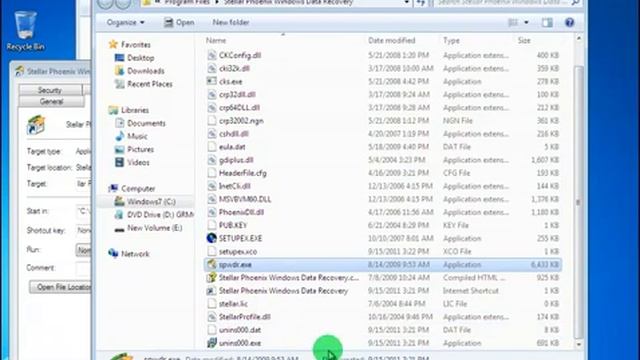Viewport: 640px width, 360px height.
Task: Select Libraries in navigation pane
Action: click(135, 110)
